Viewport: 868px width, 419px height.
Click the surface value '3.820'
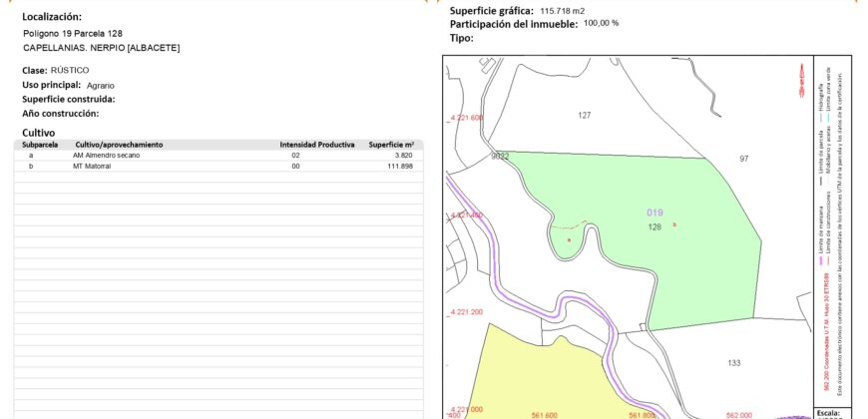(403, 156)
